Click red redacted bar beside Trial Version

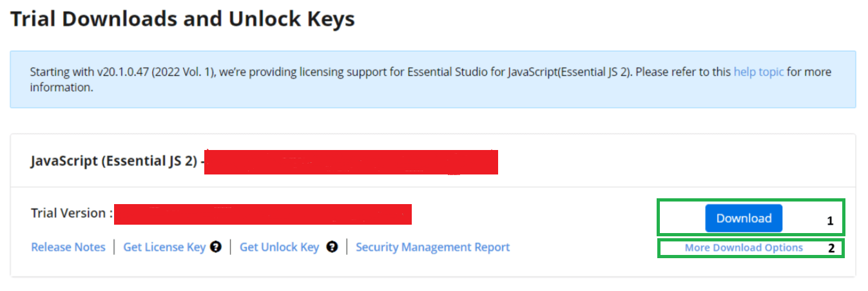(x=263, y=214)
